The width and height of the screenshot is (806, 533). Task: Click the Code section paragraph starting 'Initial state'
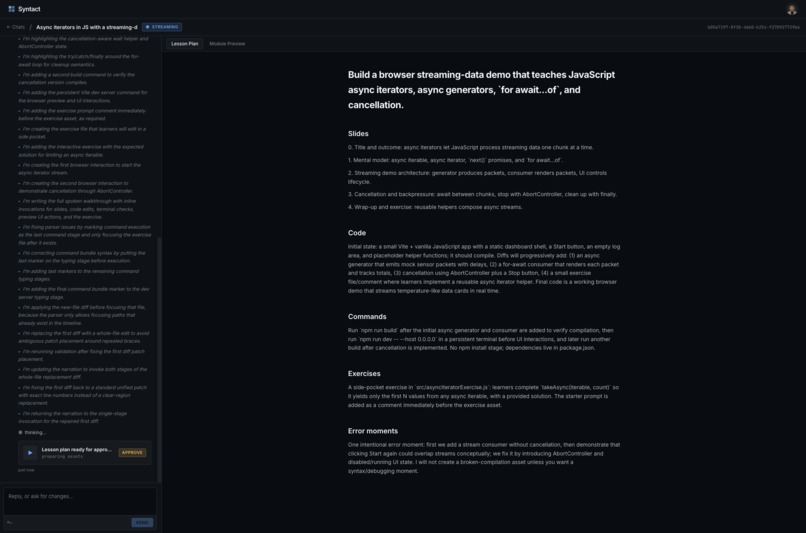484,269
